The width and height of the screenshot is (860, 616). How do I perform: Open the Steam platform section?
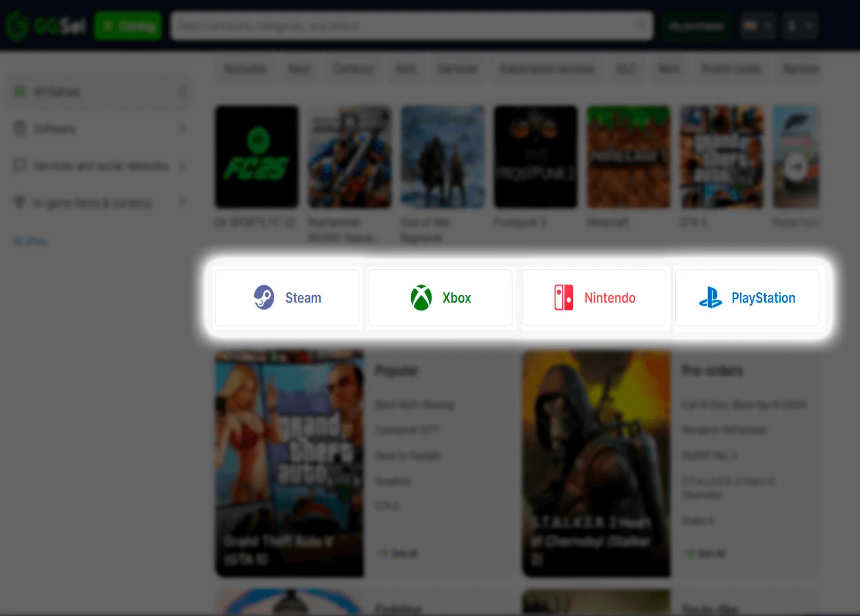tap(287, 298)
